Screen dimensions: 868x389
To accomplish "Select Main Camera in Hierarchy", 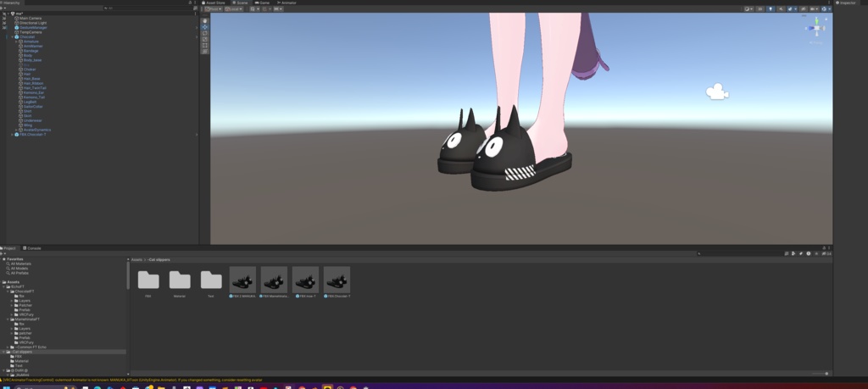I will click(x=30, y=19).
